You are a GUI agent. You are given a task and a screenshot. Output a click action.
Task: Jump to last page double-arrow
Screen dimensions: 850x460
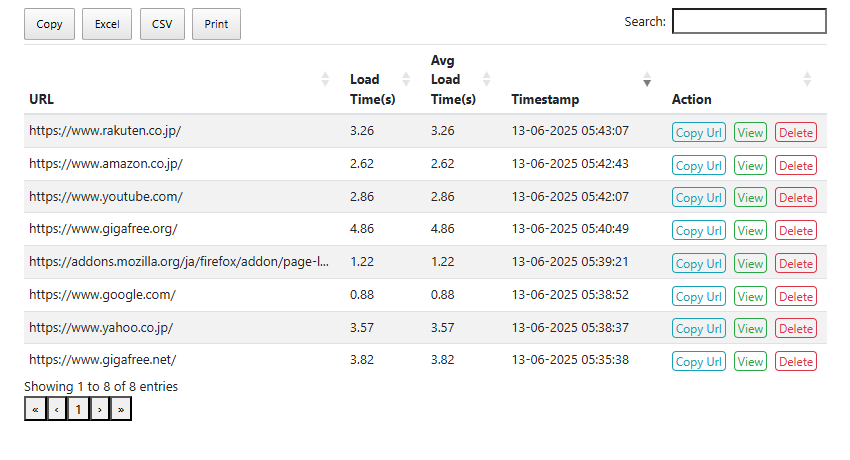coord(121,409)
